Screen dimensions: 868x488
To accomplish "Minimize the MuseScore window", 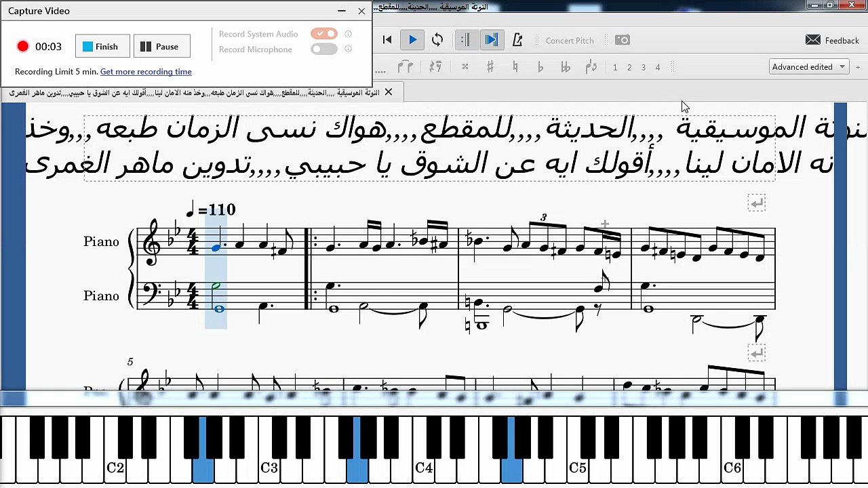I will tap(816, 5).
